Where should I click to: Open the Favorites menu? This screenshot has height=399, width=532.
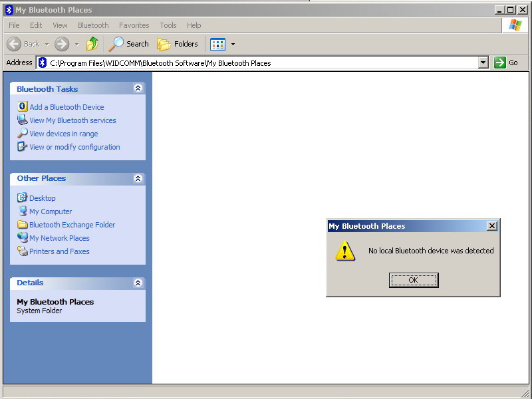coord(134,25)
